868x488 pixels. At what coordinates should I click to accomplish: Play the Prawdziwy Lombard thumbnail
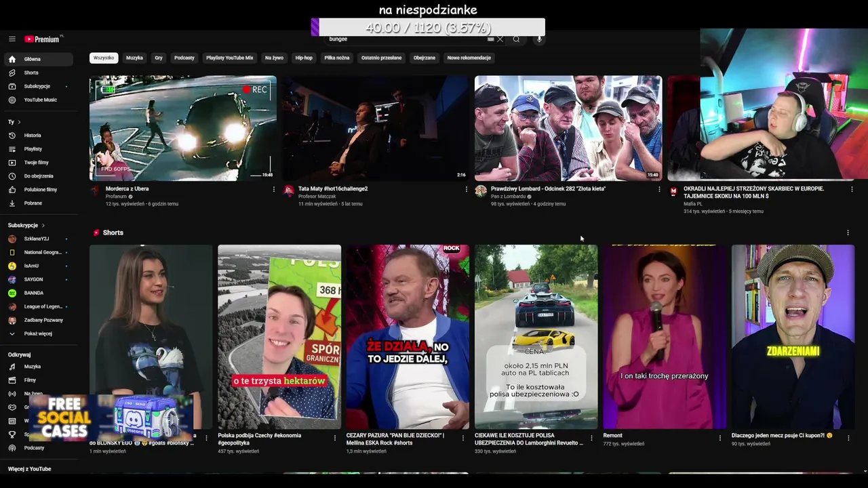[568, 128]
